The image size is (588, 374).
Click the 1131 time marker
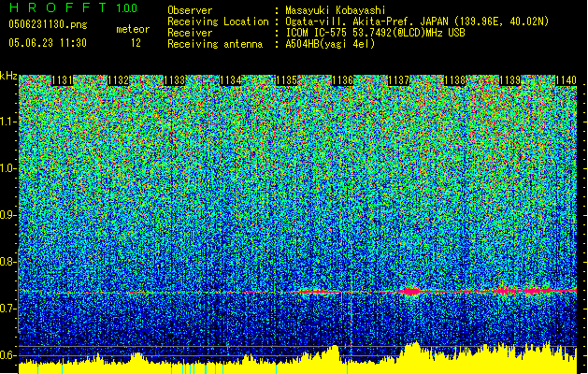tap(62, 80)
